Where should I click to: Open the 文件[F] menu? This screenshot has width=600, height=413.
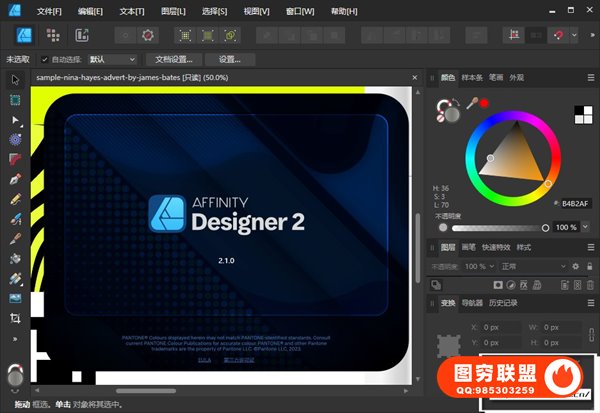tap(48, 10)
